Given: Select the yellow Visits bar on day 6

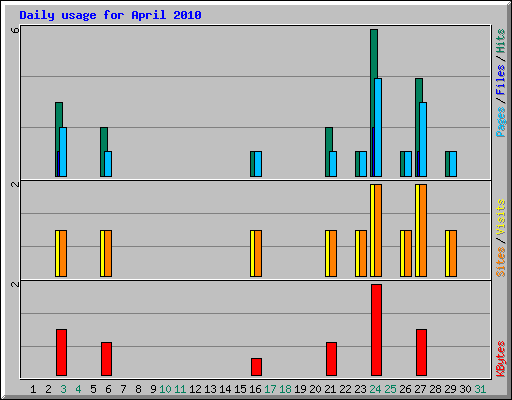Looking at the screenshot, I should [x=102, y=253].
